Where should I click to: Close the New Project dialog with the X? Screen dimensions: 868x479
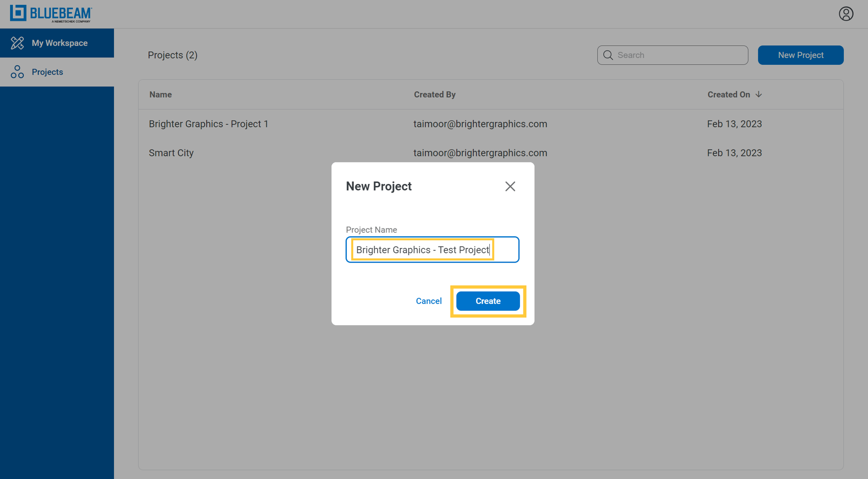510,186
